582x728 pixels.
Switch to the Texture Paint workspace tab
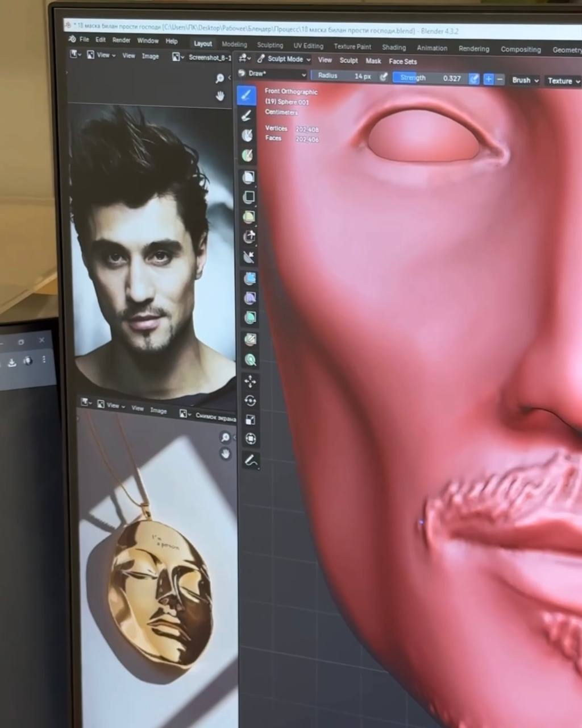pos(352,47)
